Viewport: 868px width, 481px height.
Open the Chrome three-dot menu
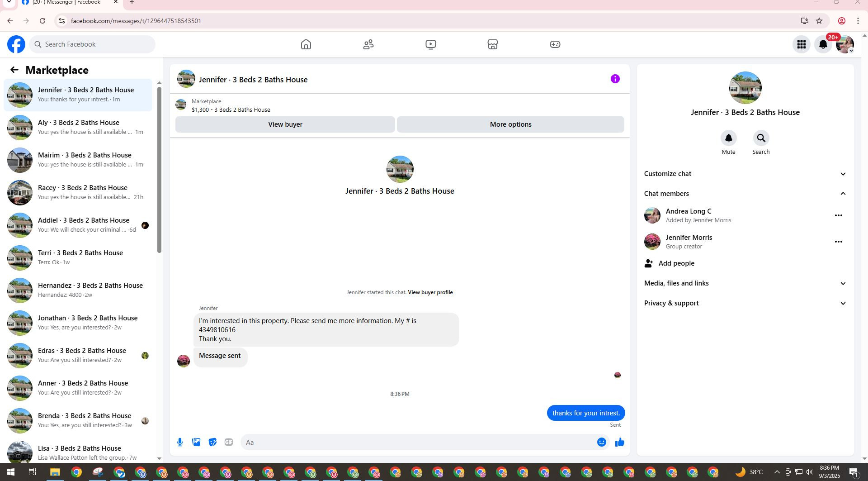pos(858,21)
